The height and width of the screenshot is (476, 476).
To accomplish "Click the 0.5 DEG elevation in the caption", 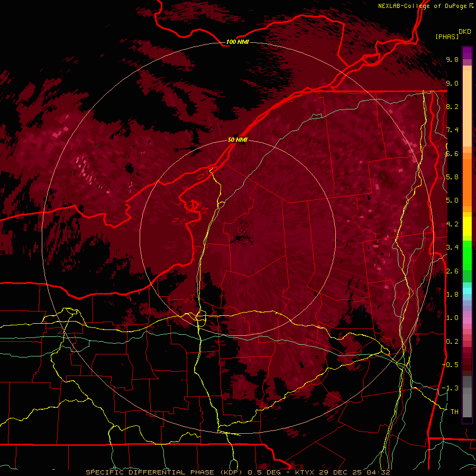I will (264, 472).
